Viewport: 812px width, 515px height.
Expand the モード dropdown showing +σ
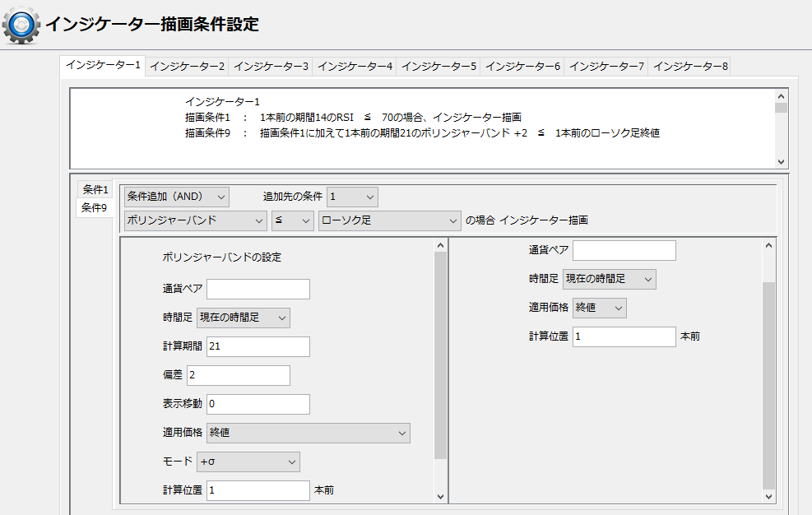coord(248,462)
